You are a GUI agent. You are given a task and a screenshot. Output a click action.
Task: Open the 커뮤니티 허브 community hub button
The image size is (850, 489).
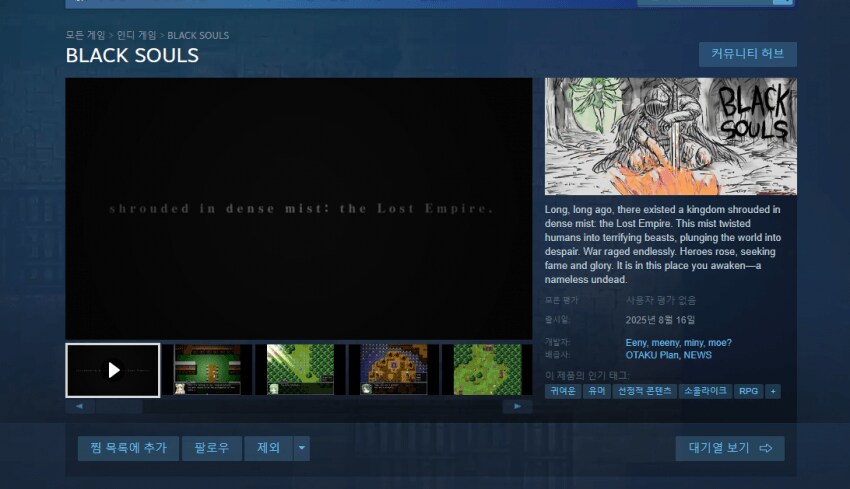748,54
